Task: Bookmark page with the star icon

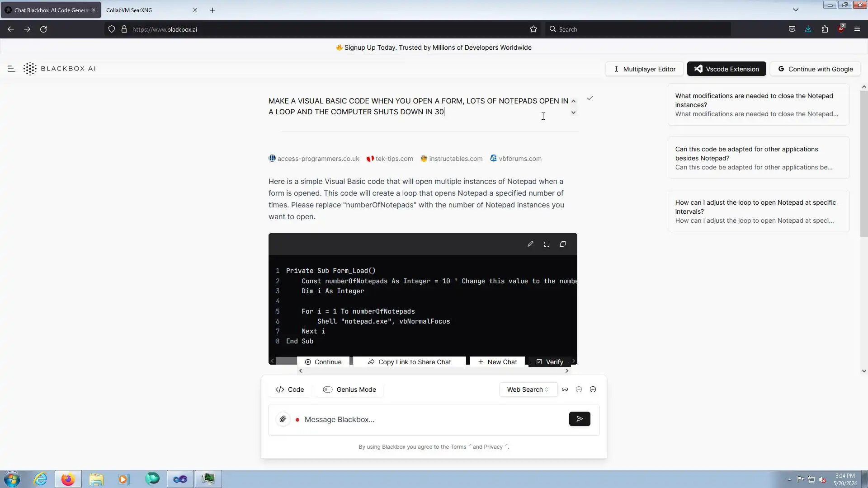Action: (533, 29)
